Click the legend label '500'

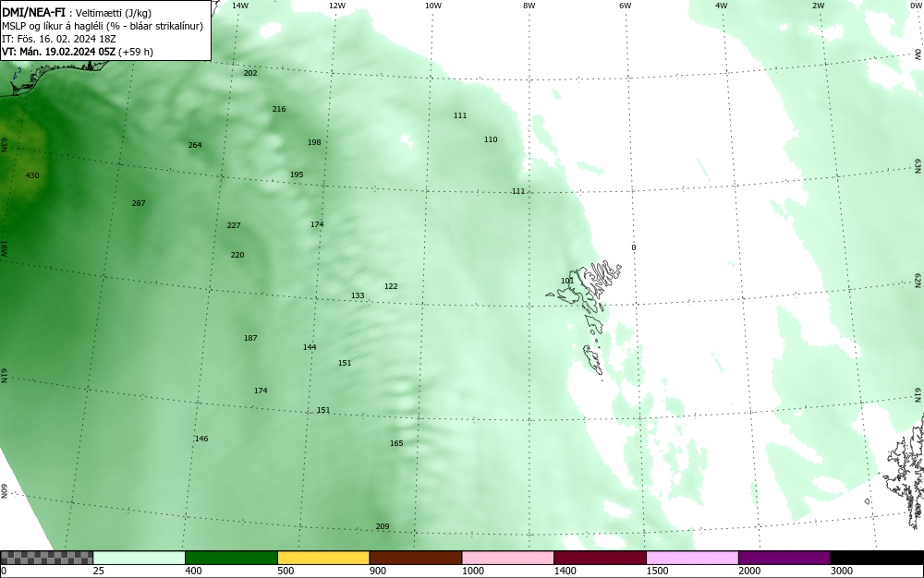pos(286,571)
